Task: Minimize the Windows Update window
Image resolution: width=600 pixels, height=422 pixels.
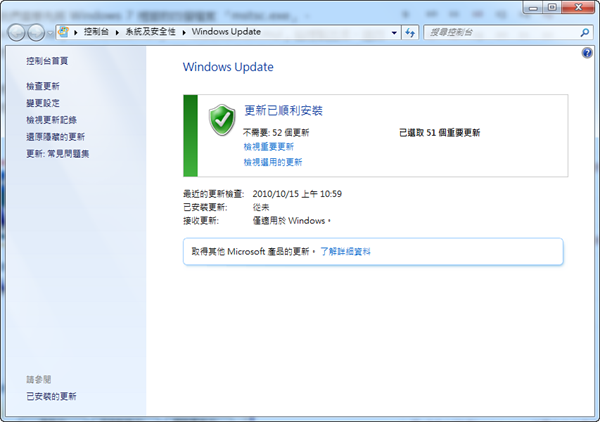Action: (533, 7)
